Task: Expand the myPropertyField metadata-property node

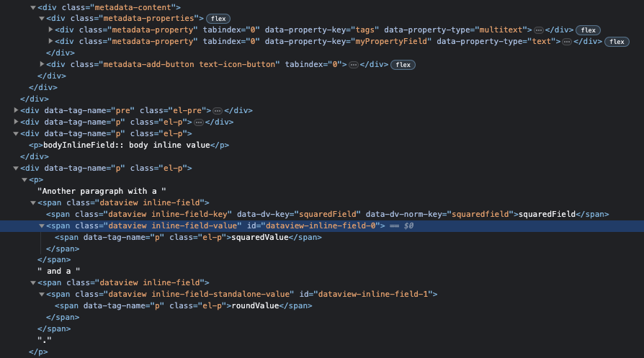Action: pyautogui.click(x=50, y=42)
